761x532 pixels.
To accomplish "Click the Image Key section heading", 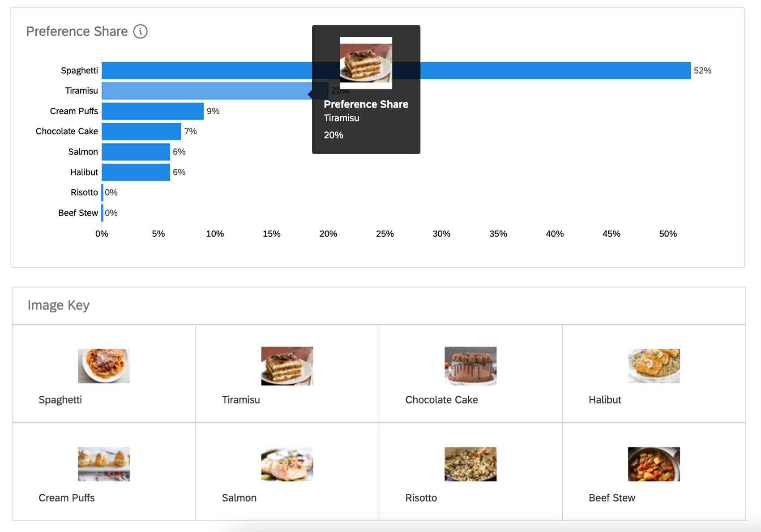I will click(x=59, y=305).
